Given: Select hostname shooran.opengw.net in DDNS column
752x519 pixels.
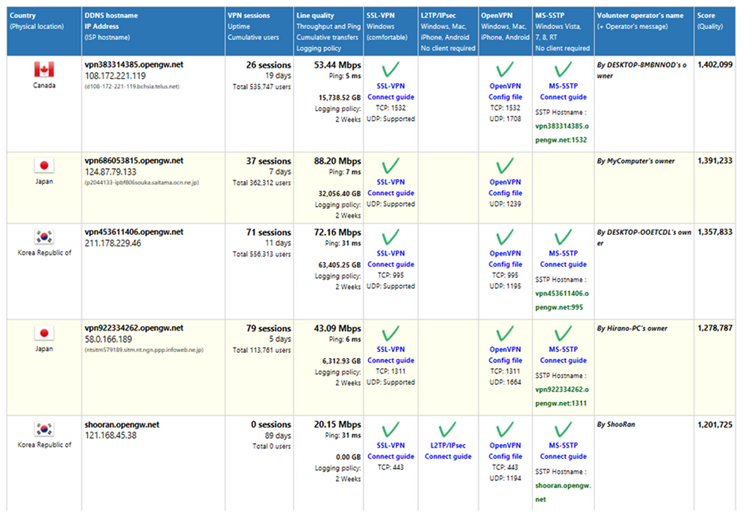Looking at the screenshot, I should [x=122, y=425].
